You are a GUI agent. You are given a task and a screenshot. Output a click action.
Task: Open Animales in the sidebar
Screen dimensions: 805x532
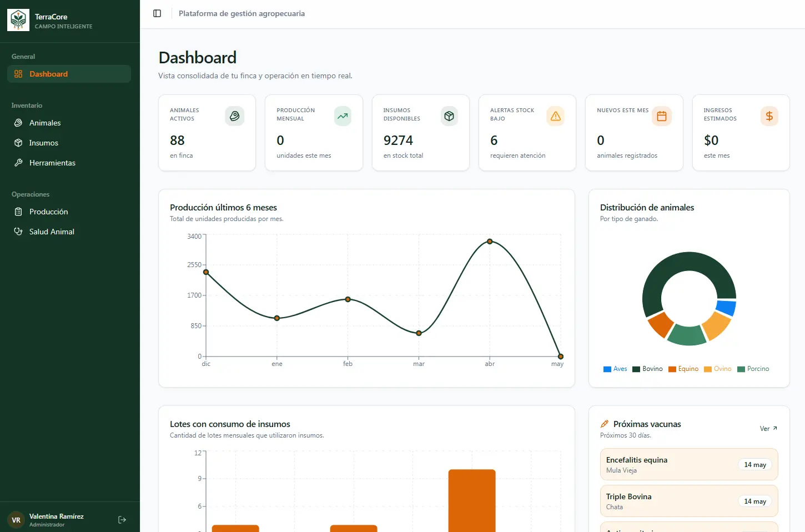[x=69, y=123]
